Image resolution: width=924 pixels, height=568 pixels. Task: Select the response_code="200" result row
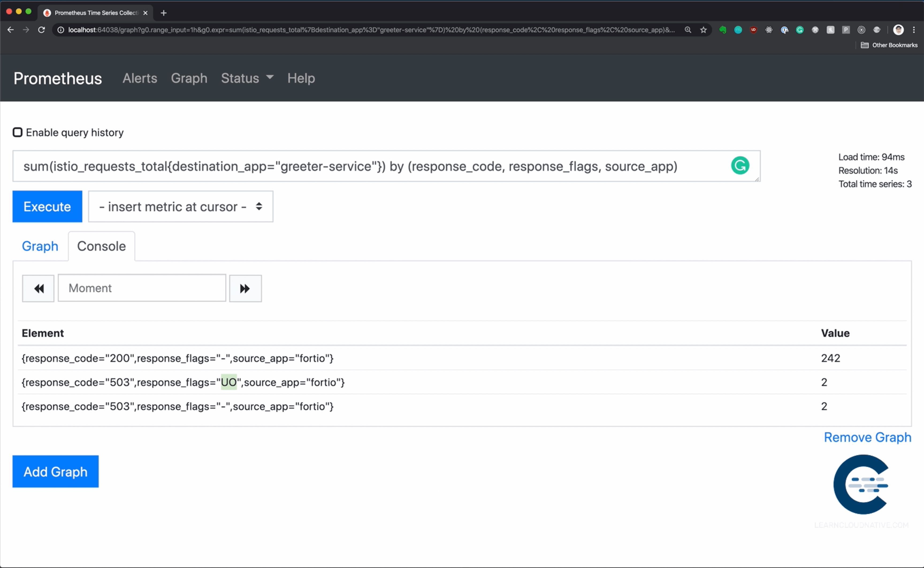point(462,358)
